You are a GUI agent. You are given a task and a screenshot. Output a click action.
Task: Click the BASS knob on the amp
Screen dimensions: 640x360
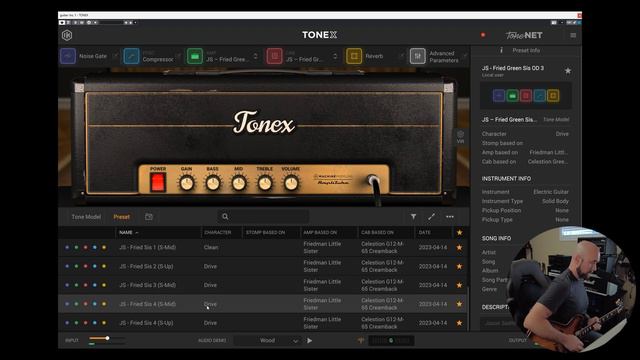click(x=213, y=183)
